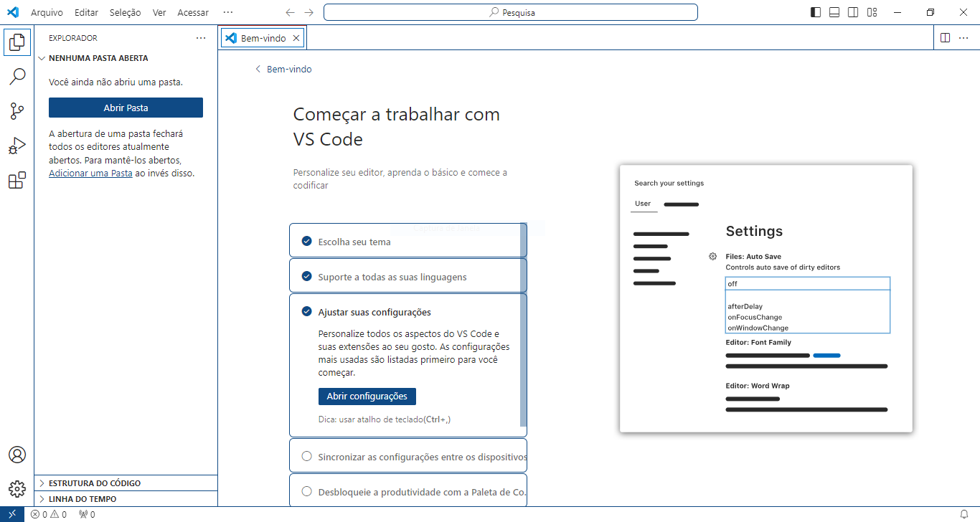Viewport: 980px width, 522px height.
Task: Click the gear icon beside Files: Auto Save
Action: coord(712,256)
